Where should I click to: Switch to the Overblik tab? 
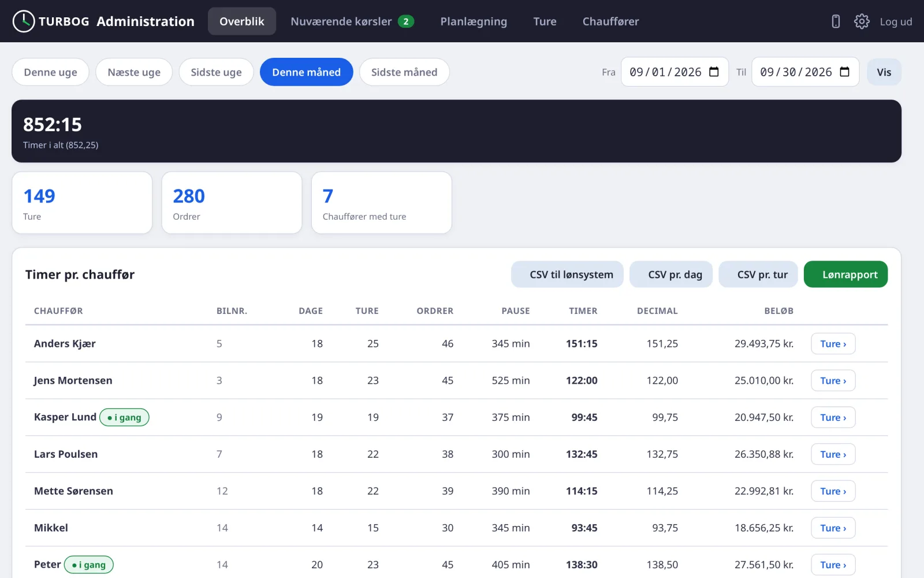[242, 21]
